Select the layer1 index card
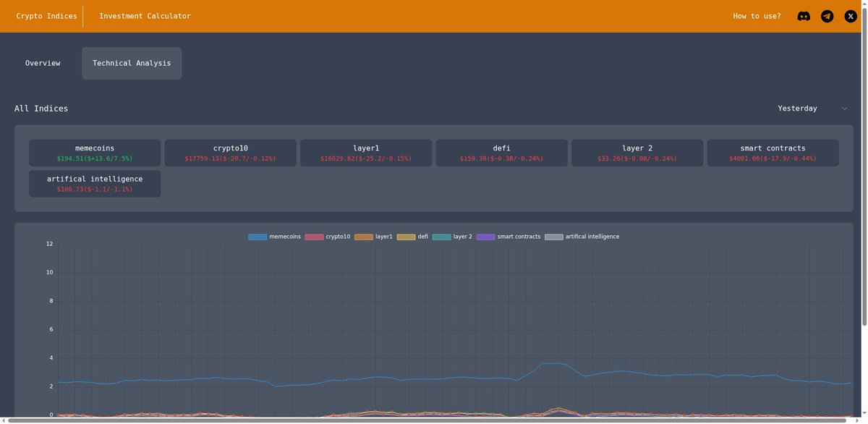This screenshot has height=424, width=868. tap(366, 153)
